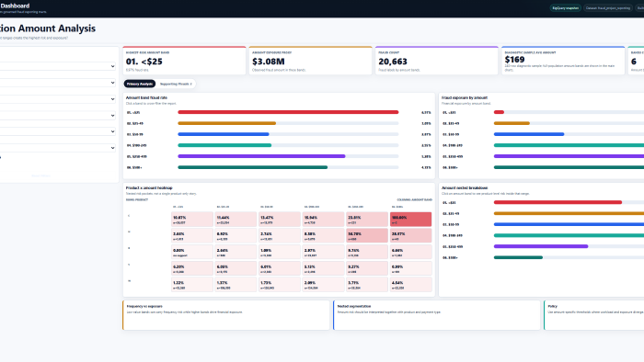The height and width of the screenshot is (362, 644).
Task: Switch to the Primary Analysis tab
Action: coord(140,84)
